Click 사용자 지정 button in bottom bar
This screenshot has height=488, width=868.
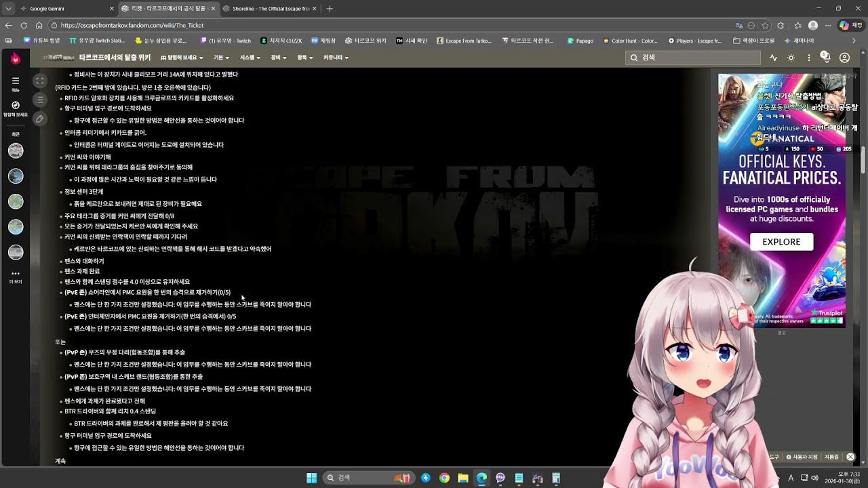click(x=802, y=457)
